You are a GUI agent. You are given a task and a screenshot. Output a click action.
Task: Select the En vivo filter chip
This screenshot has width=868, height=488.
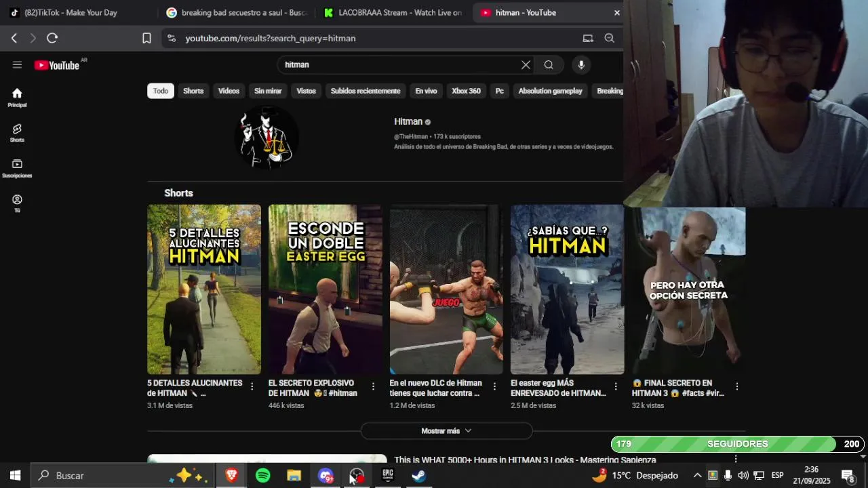click(426, 91)
